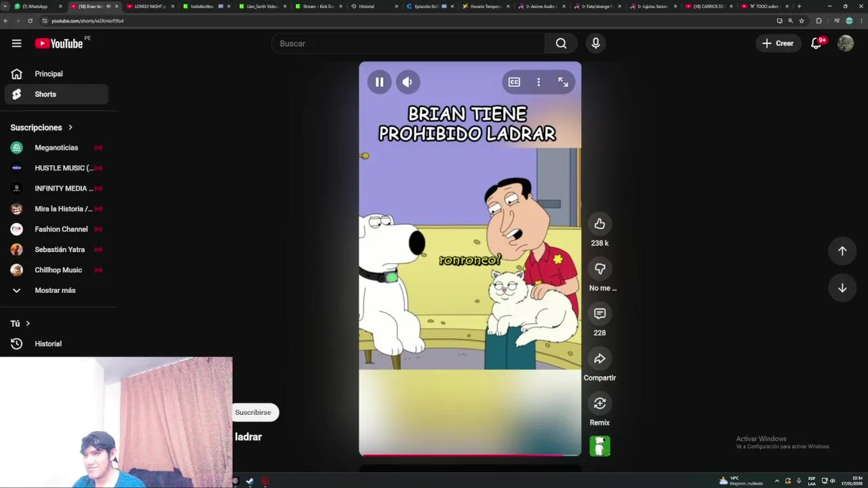Open the Steam taskbar icon
Viewport: 868px width, 488px height.
tap(250, 481)
